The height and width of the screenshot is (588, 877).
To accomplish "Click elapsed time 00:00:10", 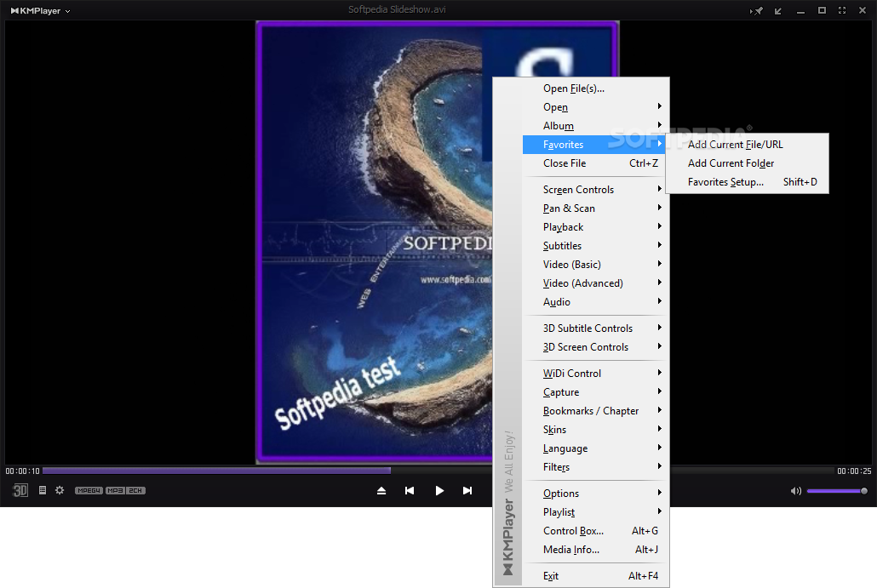I will pyautogui.click(x=22, y=471).
